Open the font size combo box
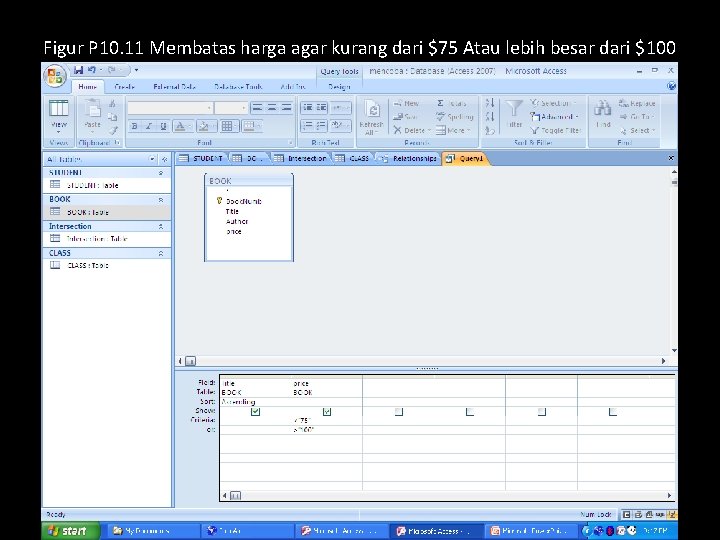This screenshot has height=540, width=720. (231, 108)
